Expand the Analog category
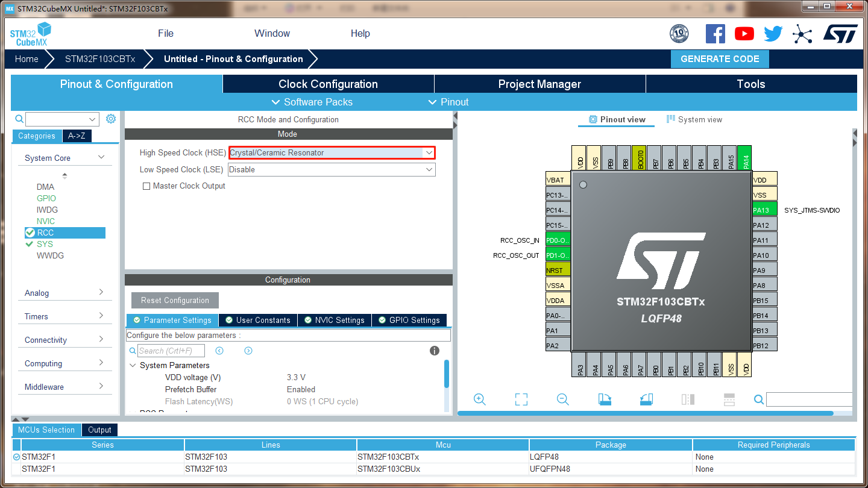Screen dimensions: 868x488 pos(101,292)
